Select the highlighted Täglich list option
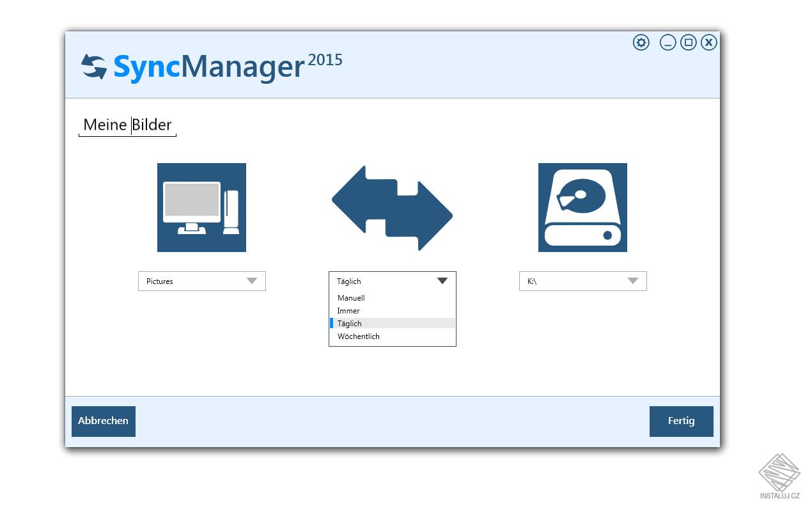The height and width of the screenshot is (513, 812). (x=392, y=324)
